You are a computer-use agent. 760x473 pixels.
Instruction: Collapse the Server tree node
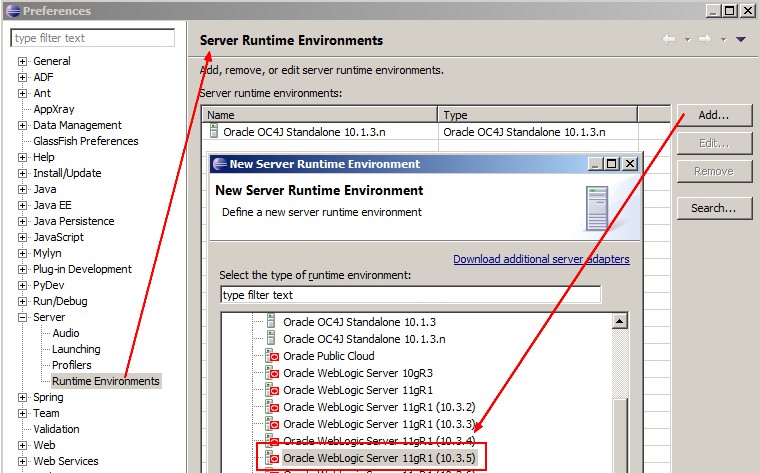pyautogui.click(x=22, y=317)
